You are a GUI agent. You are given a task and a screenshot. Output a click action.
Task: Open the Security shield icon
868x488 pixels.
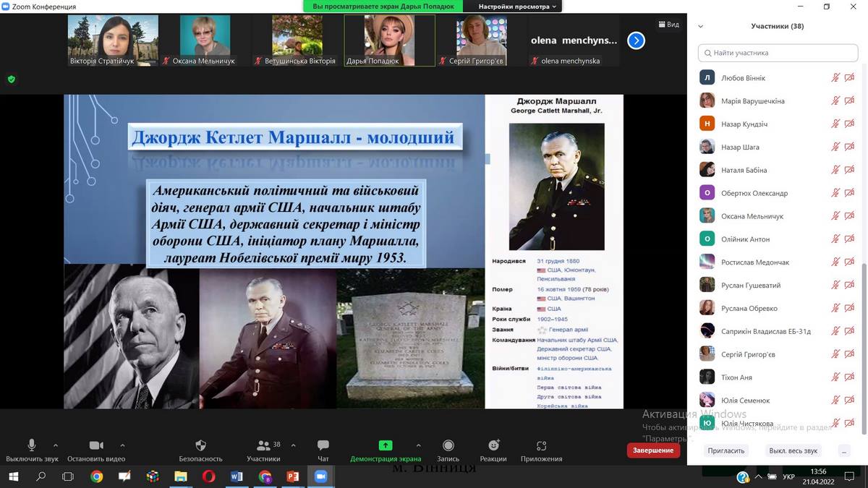(200, 445)
